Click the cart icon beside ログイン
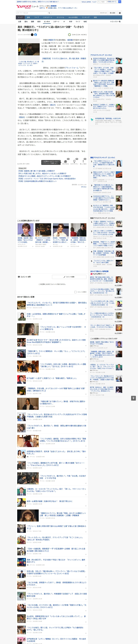 tap(47, 8)
